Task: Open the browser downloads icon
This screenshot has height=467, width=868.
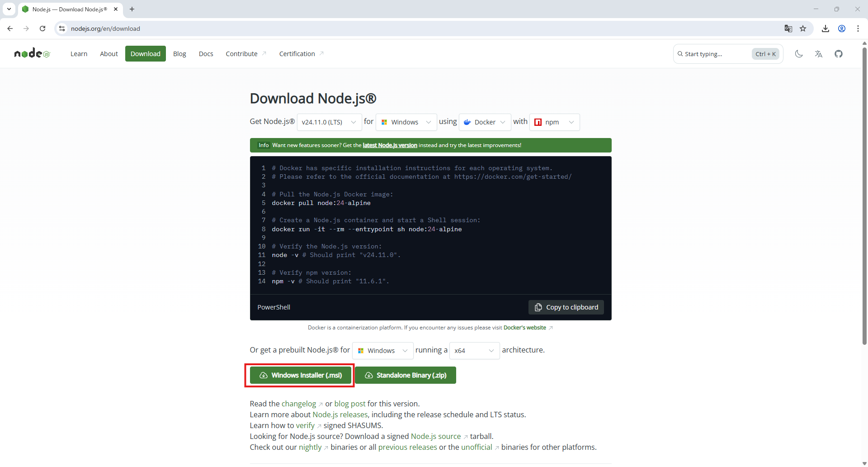Action: click(x=826, y=28)
